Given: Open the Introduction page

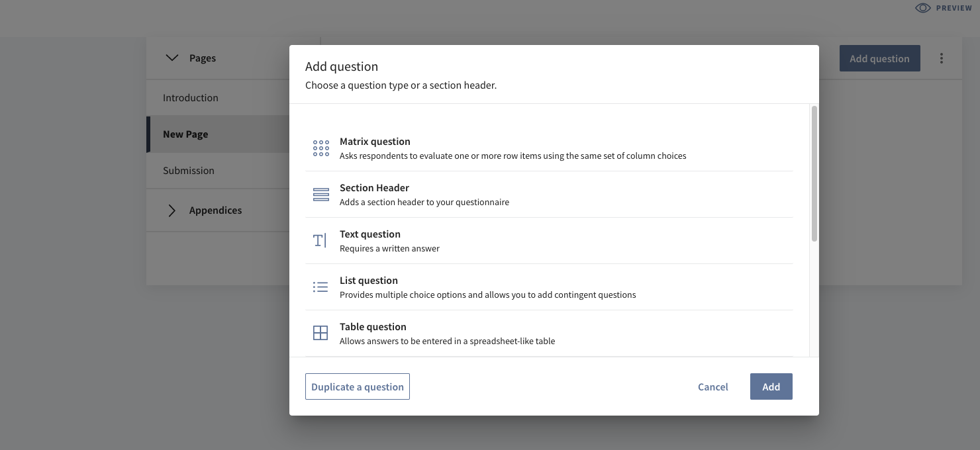Looking at the screenshot, I should (x=191, y=98).
